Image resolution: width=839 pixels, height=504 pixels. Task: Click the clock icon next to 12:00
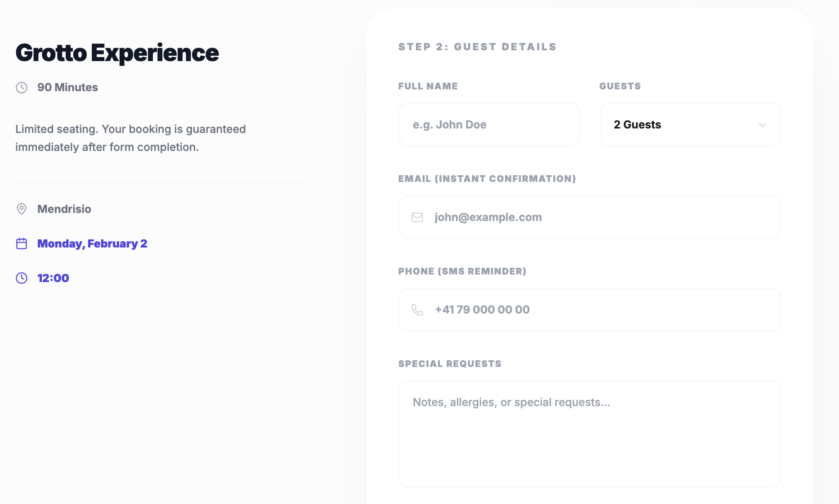click(x=22, y=278)
